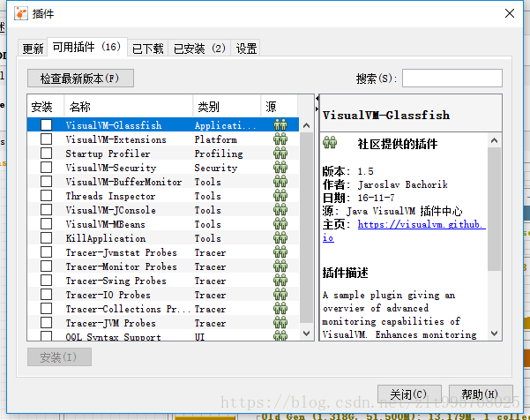The width and height of the screenshot is (530, 420).
Task: Check the VisualVM-MBeans install box
Action: (47, 224)
